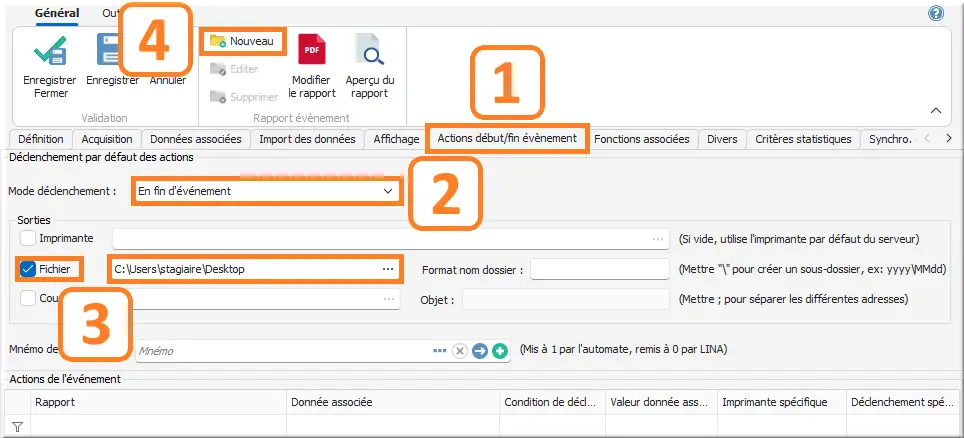Image resolution: width=964 pixels, height=438 pixels.
Task: Click the filter funnel row icon
Action: tap(18, 426)
